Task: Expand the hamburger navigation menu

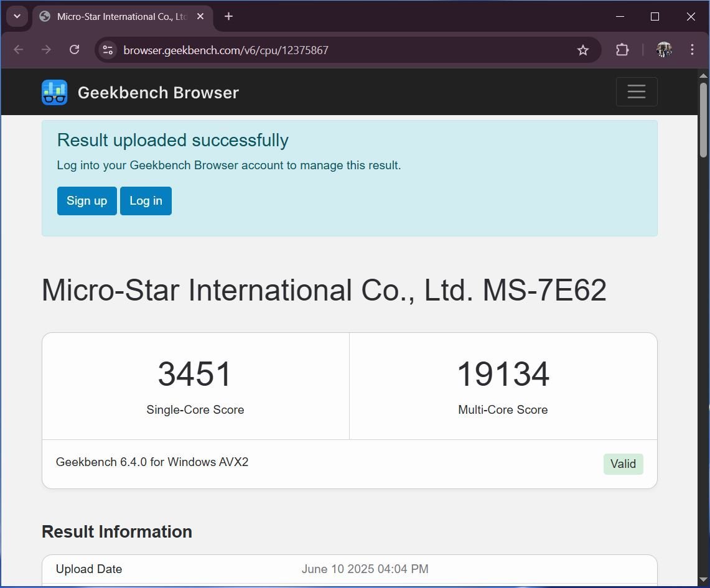Action: [x=636, y=92]
